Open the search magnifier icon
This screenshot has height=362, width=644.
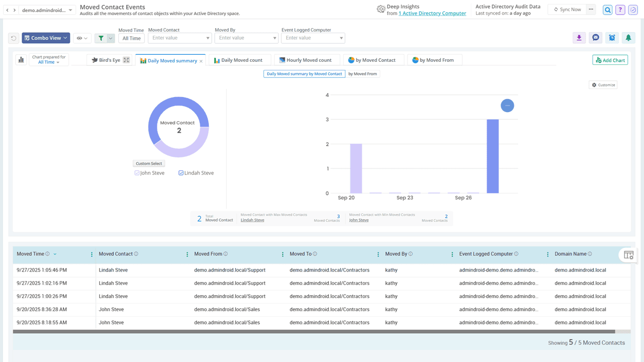click(608, 10)
